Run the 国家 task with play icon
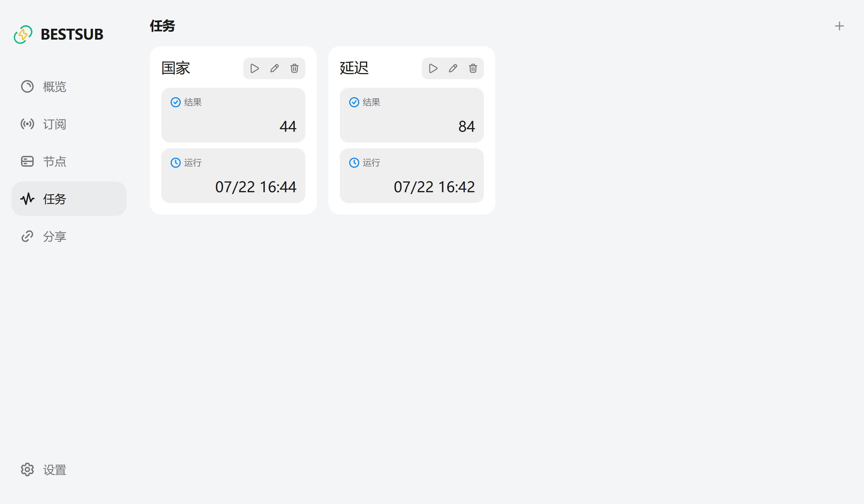The image size is (864, 504). tap(255, 68)
